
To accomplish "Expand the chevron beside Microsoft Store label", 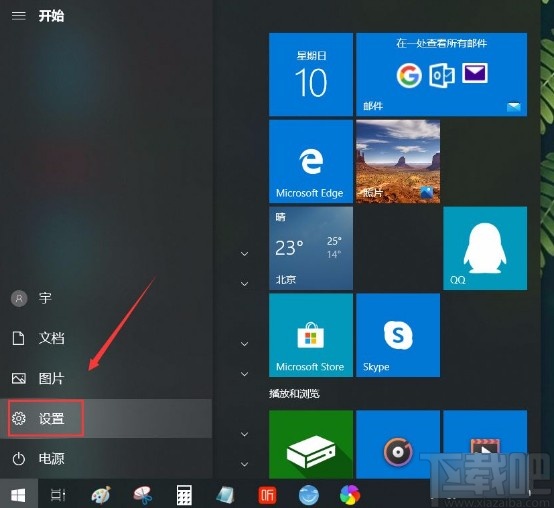I will tap(244, 374).
